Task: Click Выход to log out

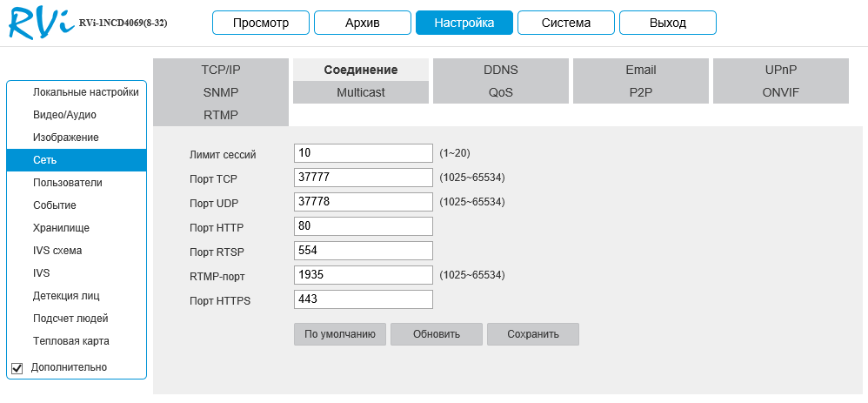Action: pos(667,23)
